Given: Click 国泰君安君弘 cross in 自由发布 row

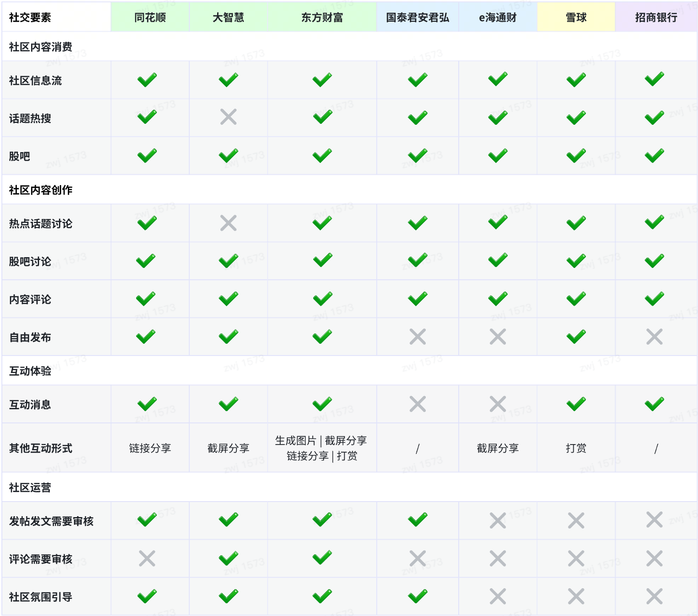Looking at the screenshot, I should (418, 337).
